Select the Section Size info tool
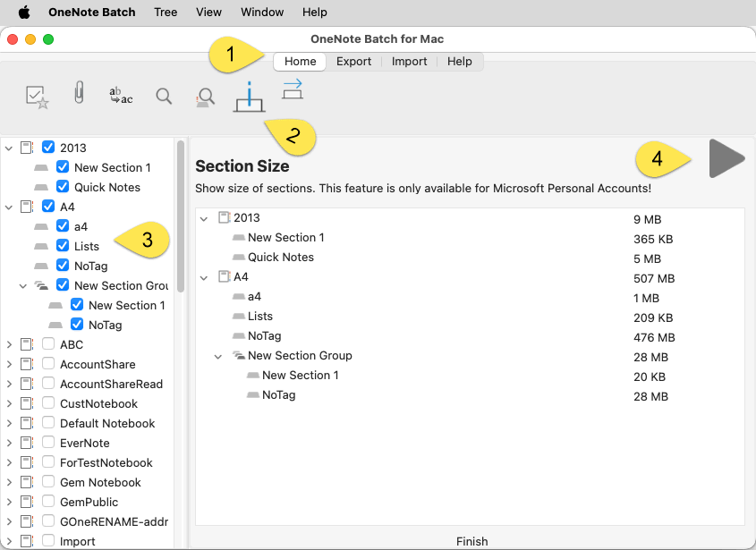Image resolution: width=756 pixels, height=550 pixels. coord(249,96)
